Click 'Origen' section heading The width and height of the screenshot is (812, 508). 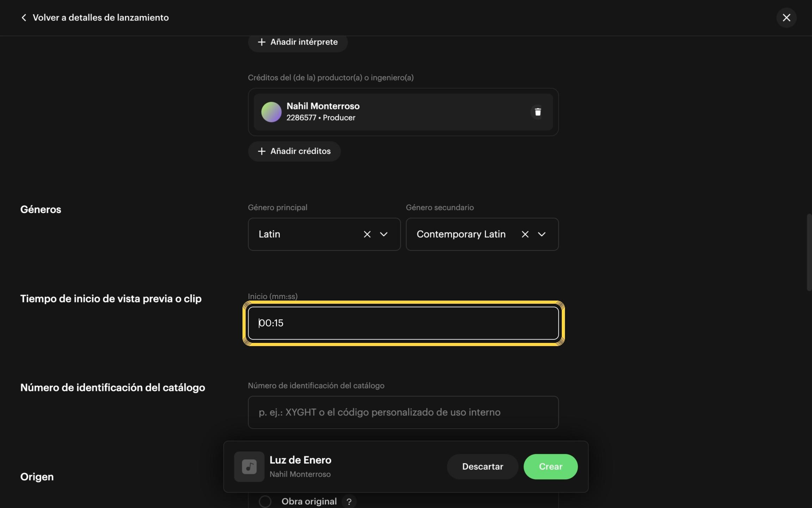pos(37,477)
